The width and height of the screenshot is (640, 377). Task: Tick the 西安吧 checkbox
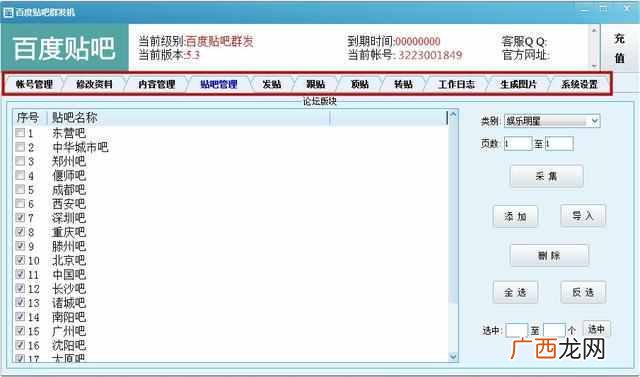(x=20, y=203)
